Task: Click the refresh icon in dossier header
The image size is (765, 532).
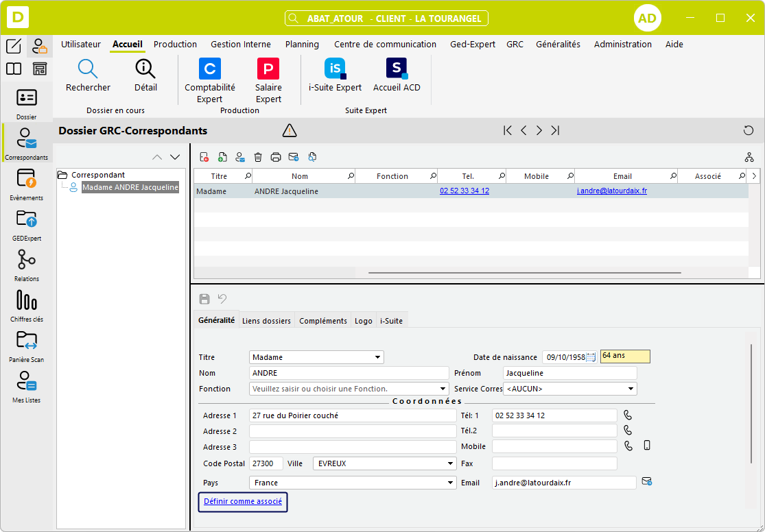Action: tap(749, 130)
